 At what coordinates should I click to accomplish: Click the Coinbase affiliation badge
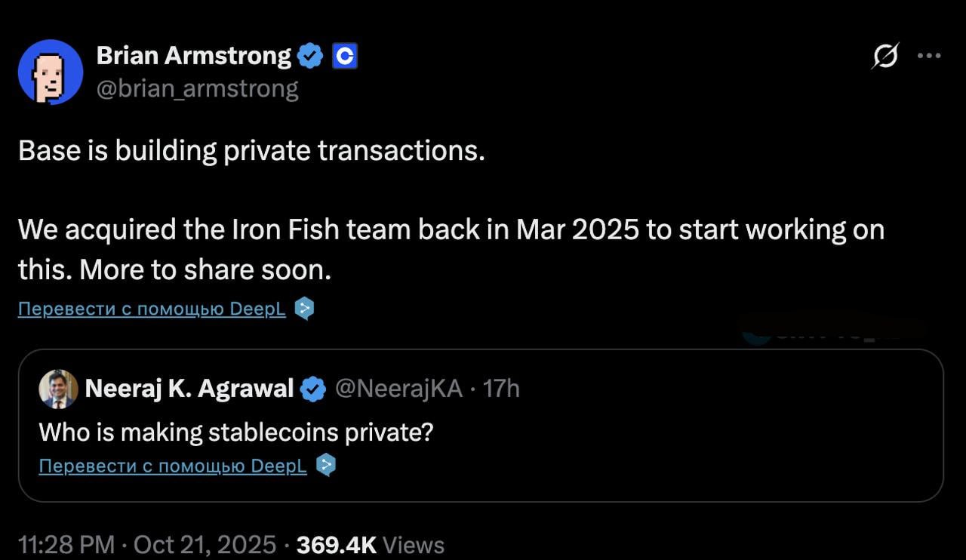(344, 56)
